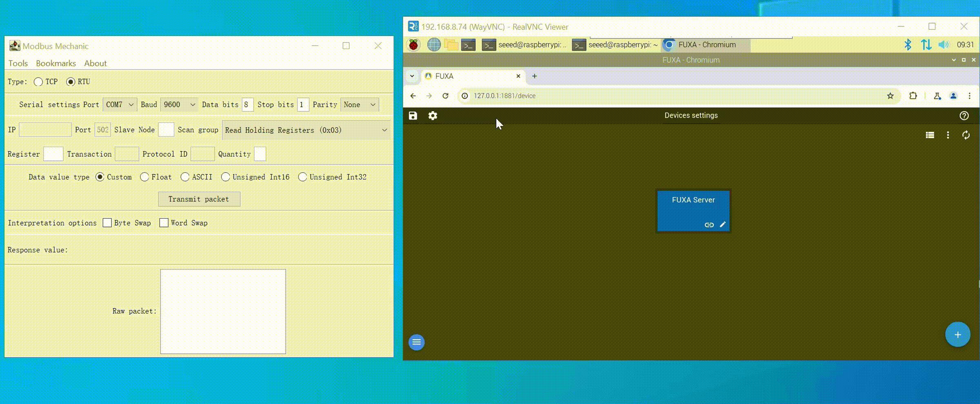This screenshot has height=404, width=980.
Task: Open the Bookmarks menu in Modbus Mechanic
Action: pos(56,64)
